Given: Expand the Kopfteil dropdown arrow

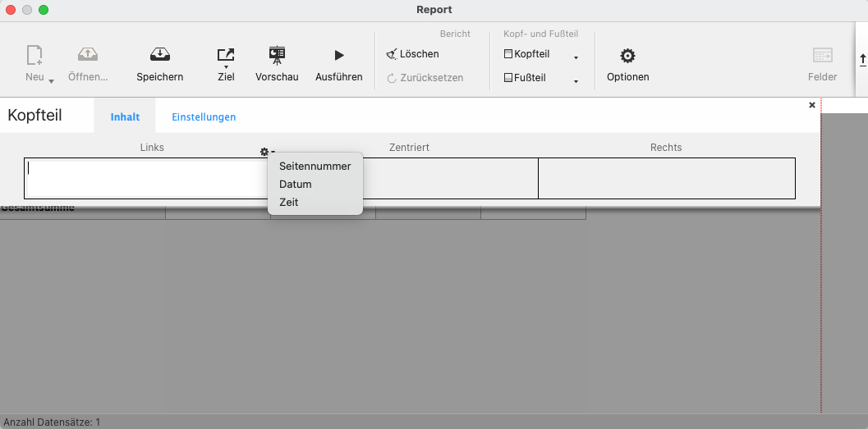Looking at the screenshot, I should tap(576, 57).
